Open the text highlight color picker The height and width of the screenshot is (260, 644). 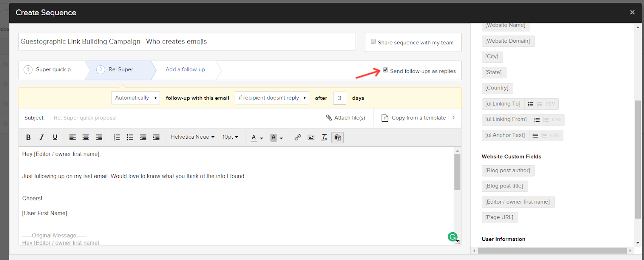pos(276,138)
